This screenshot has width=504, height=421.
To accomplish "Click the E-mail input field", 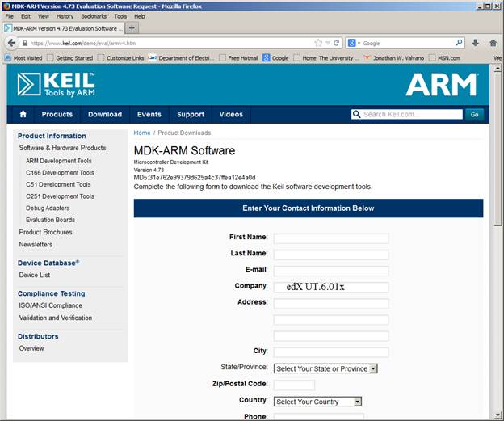I will [x=331, y=271].
